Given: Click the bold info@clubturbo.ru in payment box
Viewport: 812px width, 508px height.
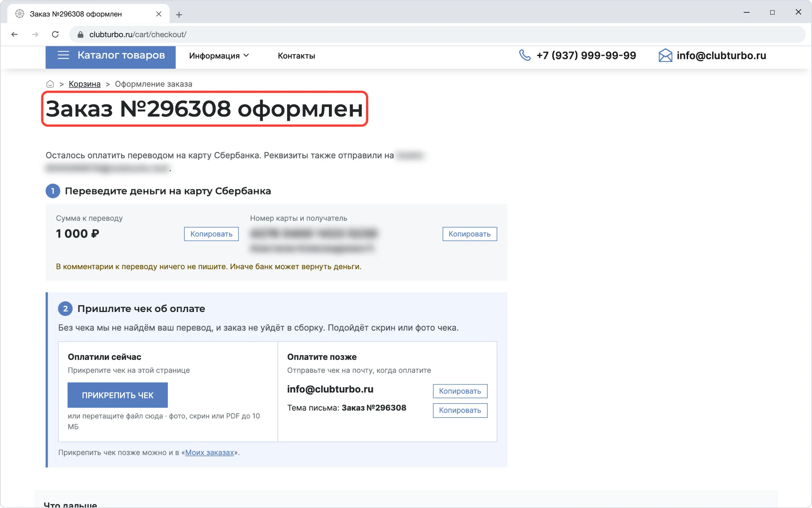Looking at the screenshot, I should (330, 389).
